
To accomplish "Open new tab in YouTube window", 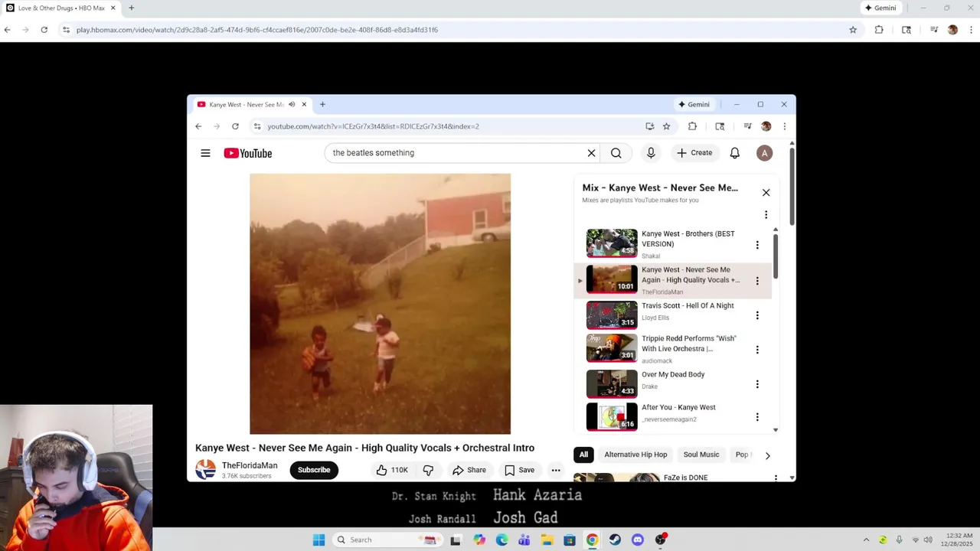I will click(322, 104).
